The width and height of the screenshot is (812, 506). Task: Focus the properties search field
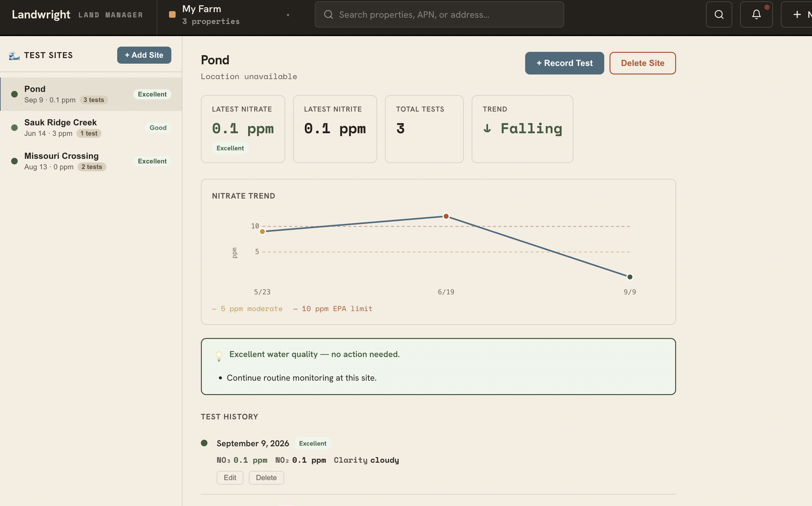[x=439, y=14]
